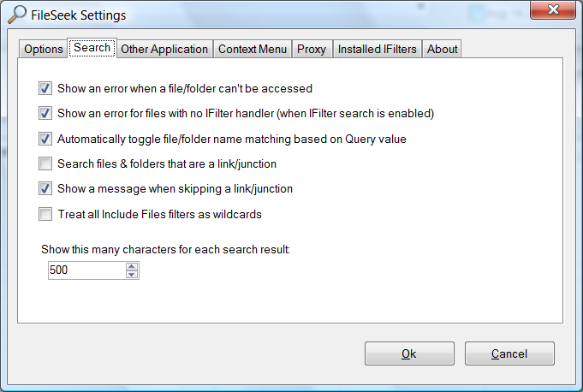The image size is (583, 392).
Task: Select the Search tab
Action: [x=92, y=48]
